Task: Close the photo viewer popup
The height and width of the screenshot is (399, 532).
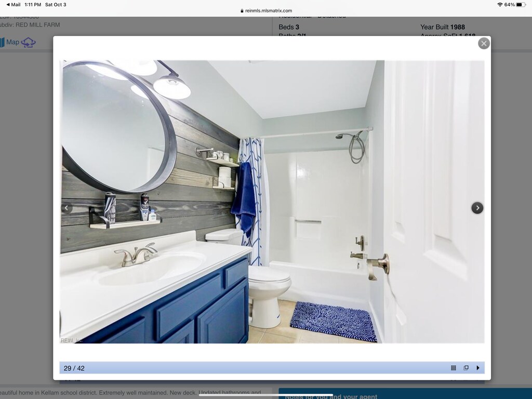Action: 484,44
